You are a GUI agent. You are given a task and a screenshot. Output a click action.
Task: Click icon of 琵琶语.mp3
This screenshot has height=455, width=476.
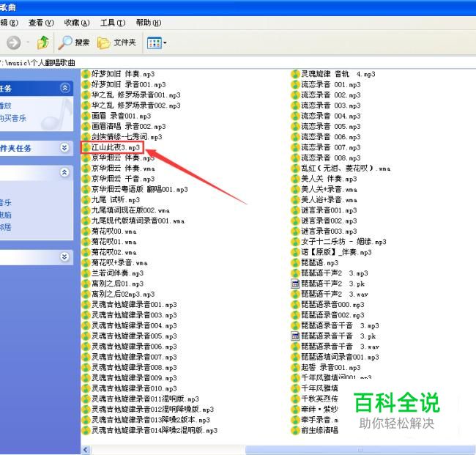coord(296,263)
